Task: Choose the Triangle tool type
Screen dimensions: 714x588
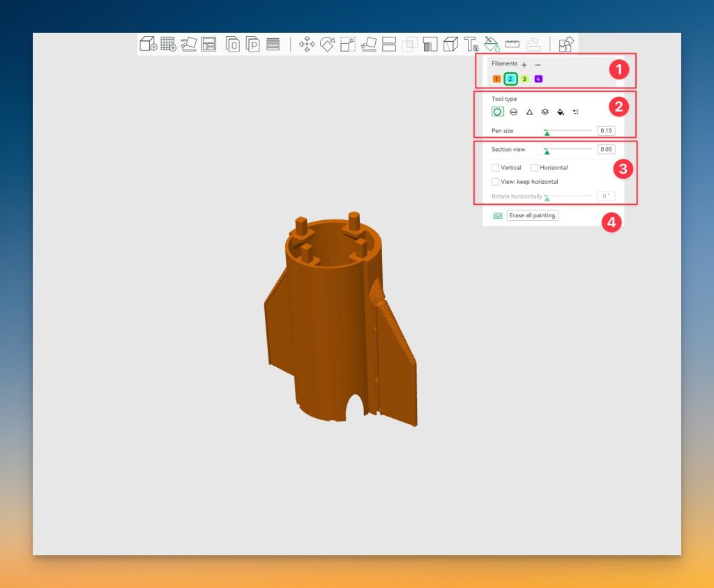Action: (x=529, y=111)
